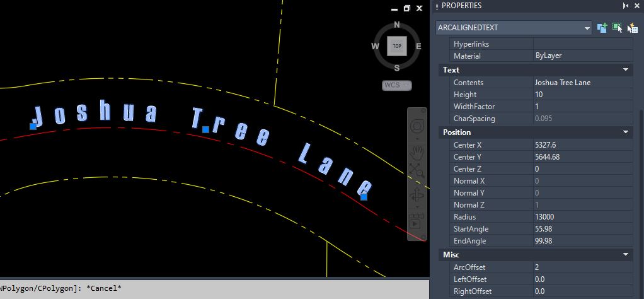Screen dimensions: 644x299
Task: Click the Normal Y property label
Action: coord(469,193)
